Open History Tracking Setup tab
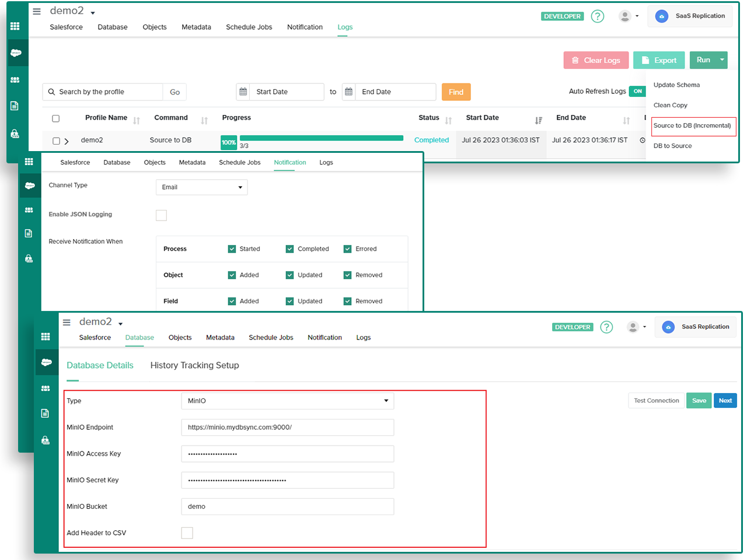 point(195,365)
